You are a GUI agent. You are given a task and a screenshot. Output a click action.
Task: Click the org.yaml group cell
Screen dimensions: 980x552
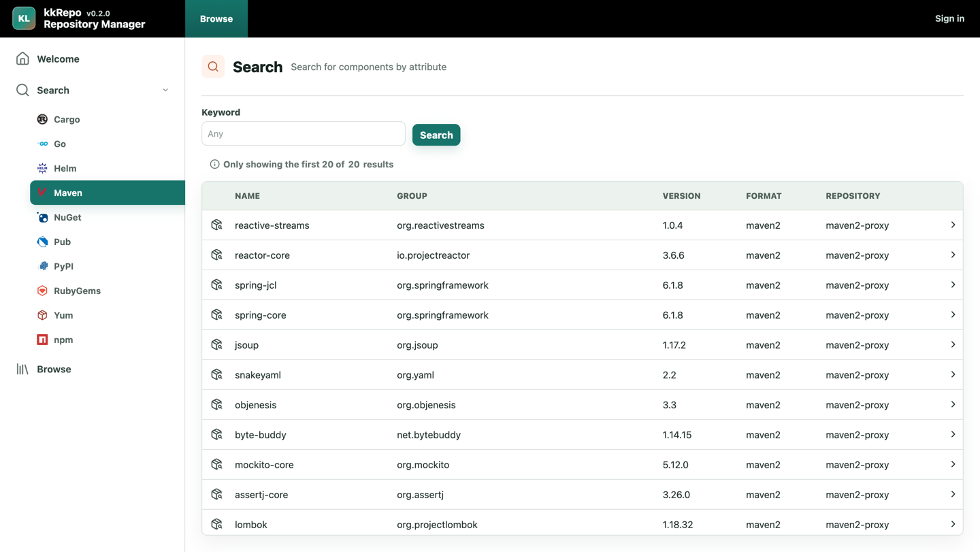click(x=416, y=374)
